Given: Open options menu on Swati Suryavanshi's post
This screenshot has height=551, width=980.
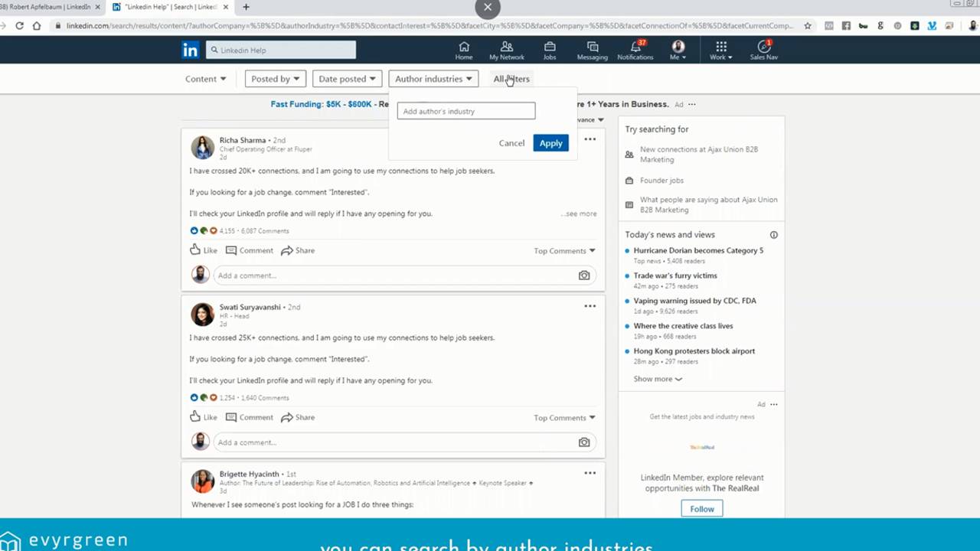Looking at the screenshot, I should click(x=590, y=306).
